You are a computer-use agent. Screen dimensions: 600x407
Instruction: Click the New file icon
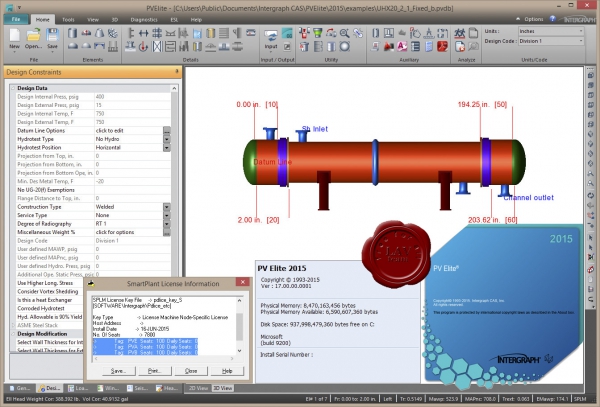[x=14, y=35]
